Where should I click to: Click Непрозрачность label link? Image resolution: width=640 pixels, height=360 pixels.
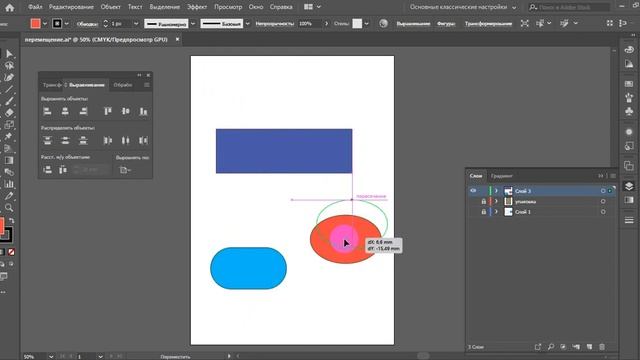point(275,24)
